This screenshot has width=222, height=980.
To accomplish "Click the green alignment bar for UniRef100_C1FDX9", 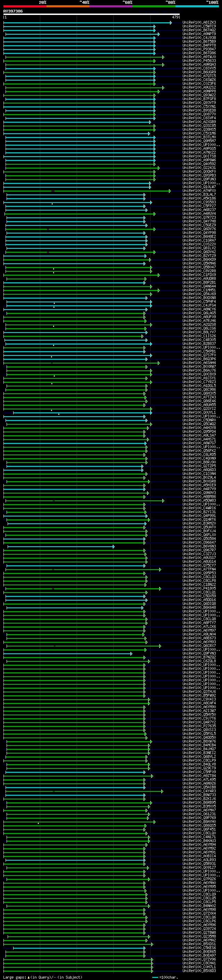I will [x=82, y=275].
